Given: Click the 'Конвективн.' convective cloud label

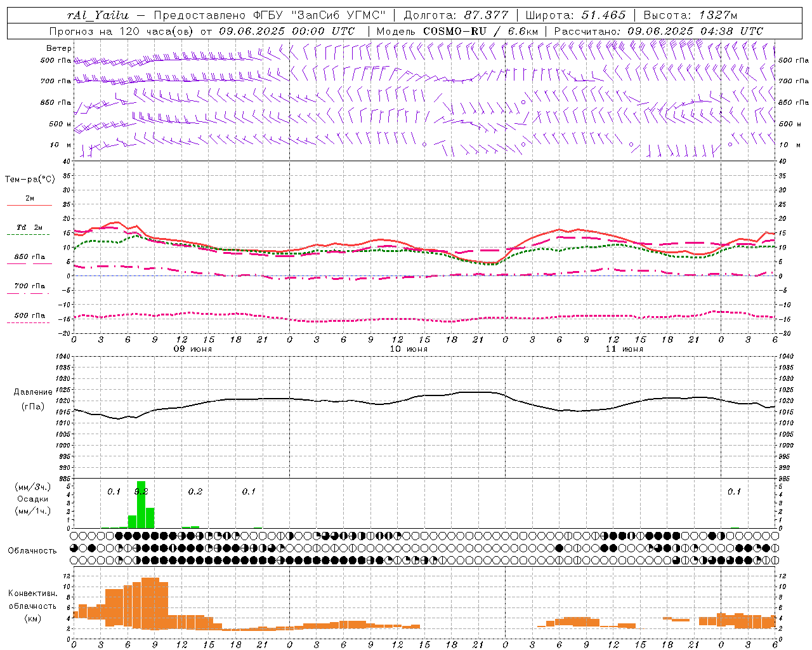Looking at the screenshot, I should coord(33,594).
